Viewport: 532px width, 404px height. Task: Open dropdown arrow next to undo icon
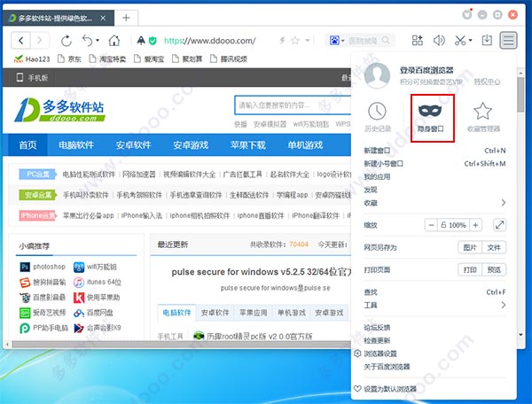click(x=98, y=41)
